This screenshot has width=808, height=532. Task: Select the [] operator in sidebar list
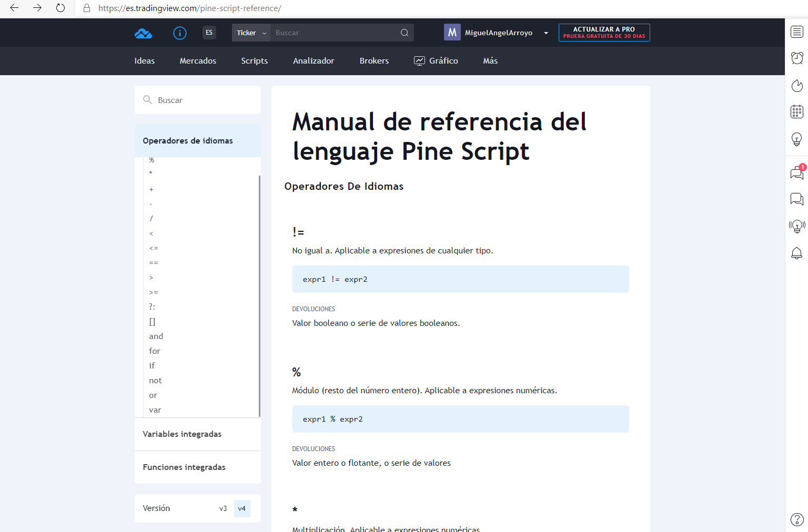click(x=152, y=322)
